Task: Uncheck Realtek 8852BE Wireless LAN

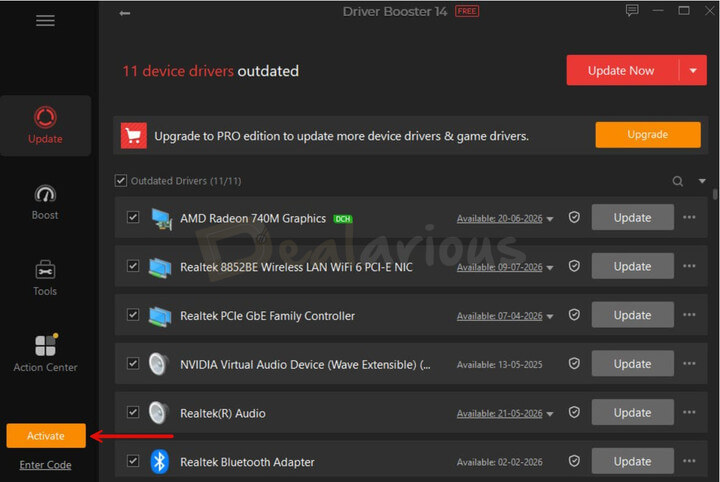Action: pos(133,266)
